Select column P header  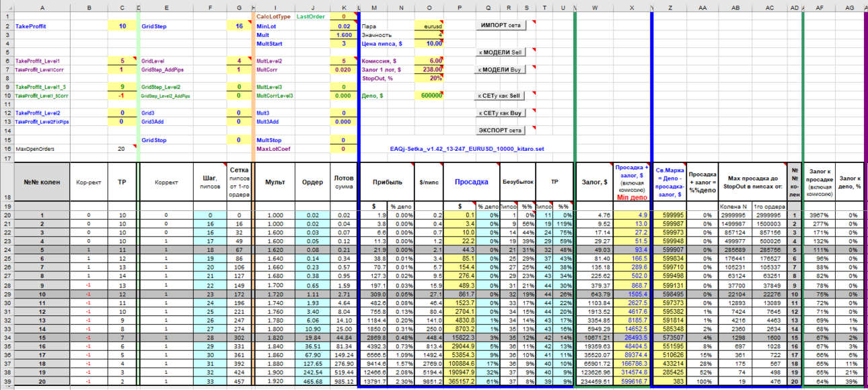tap(460, 7)
